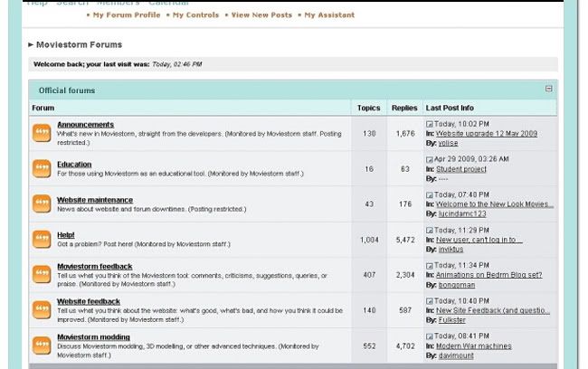Open the Moviestorm feedback forum

point(94,266)
